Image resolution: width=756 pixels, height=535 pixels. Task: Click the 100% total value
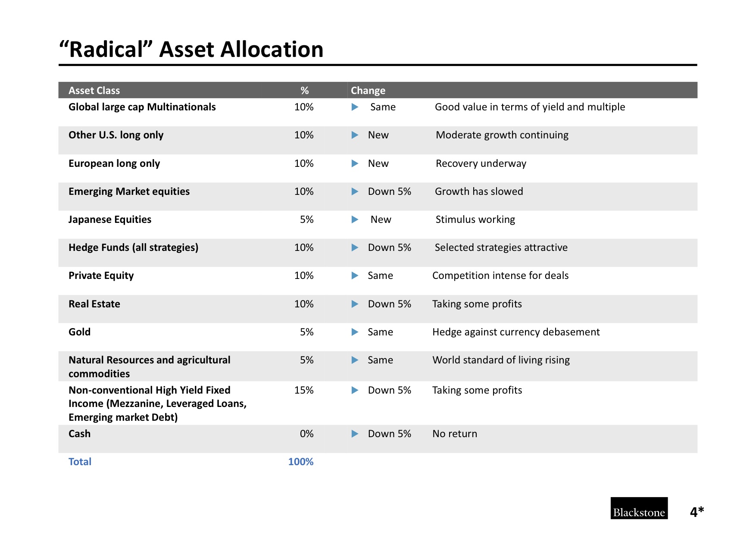[301, 462]
